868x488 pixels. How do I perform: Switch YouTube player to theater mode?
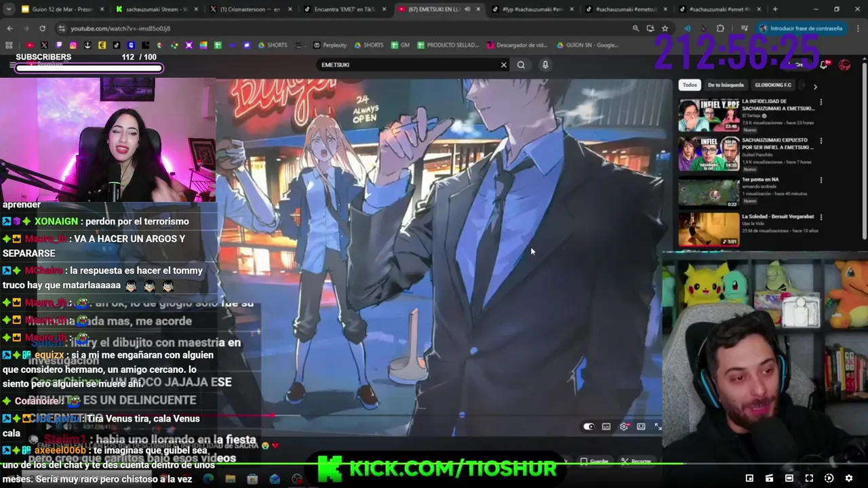coord(641,426)
